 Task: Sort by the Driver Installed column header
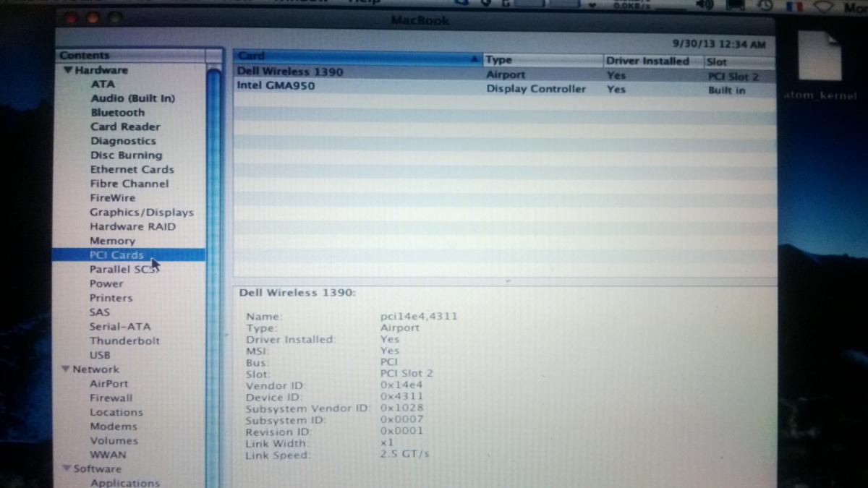coord(653,61)
